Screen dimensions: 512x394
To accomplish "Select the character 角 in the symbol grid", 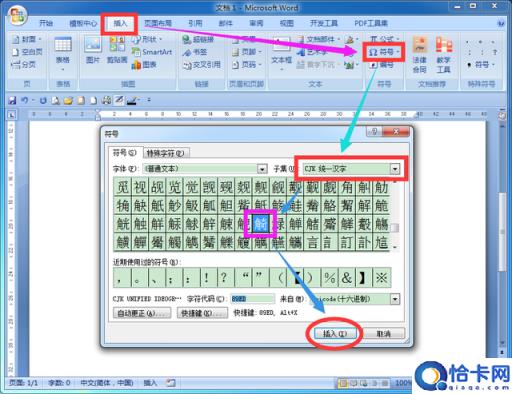I will click(x=347, y=187).
